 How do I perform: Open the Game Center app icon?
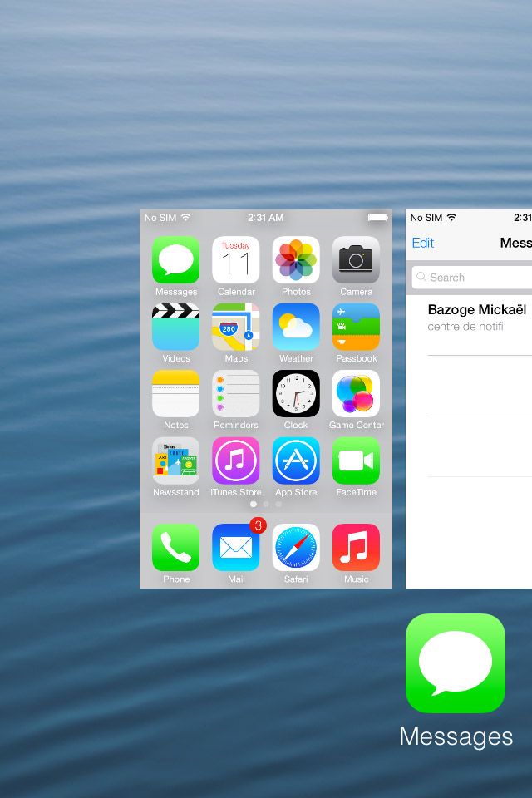click(x=356, y=393)
